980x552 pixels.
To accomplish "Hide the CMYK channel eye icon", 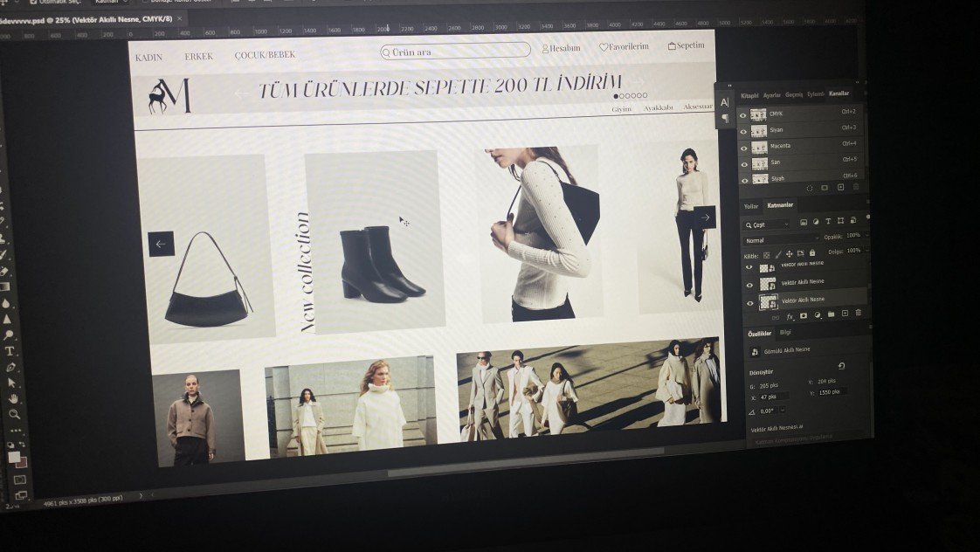I will (x=743, y=114).
